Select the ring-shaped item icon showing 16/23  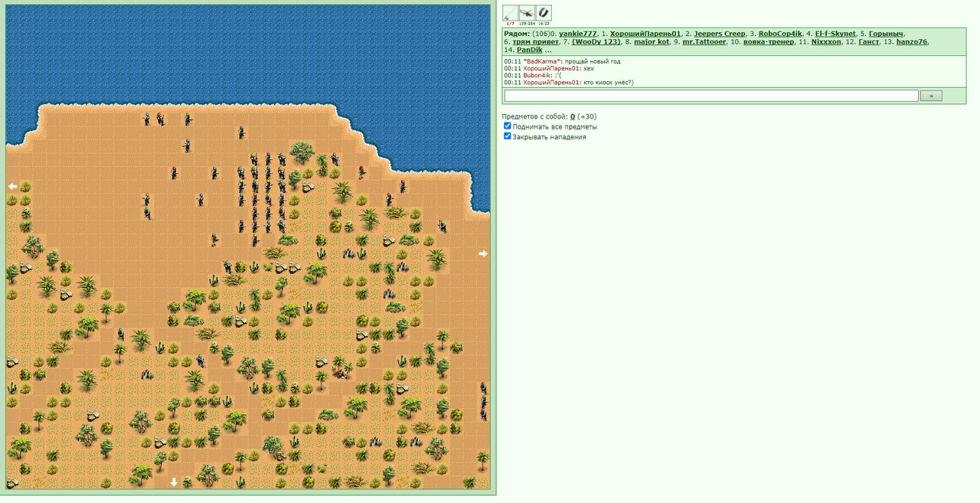544,12
